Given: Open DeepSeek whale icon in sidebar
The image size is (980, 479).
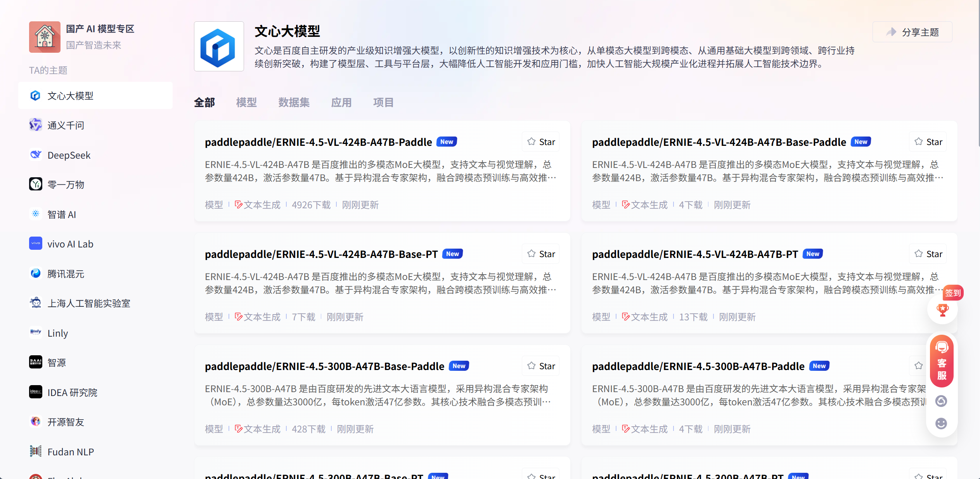Looking at the screenshot, I should (35, 155).
